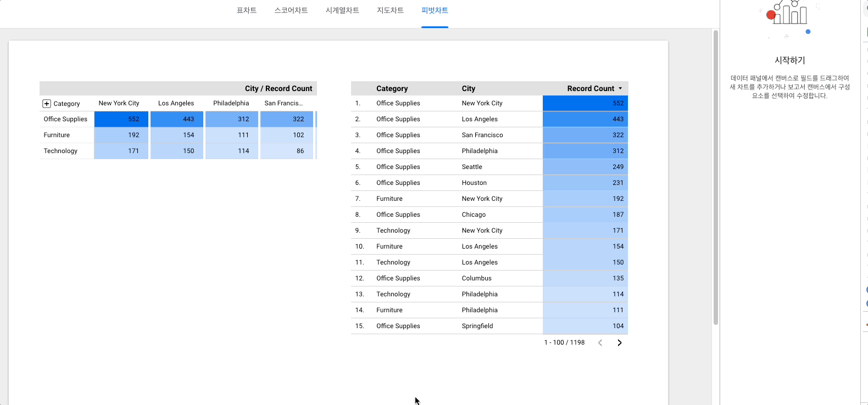The image size is (868, 405).
Task: Go to next page of table
Action: 620,342
